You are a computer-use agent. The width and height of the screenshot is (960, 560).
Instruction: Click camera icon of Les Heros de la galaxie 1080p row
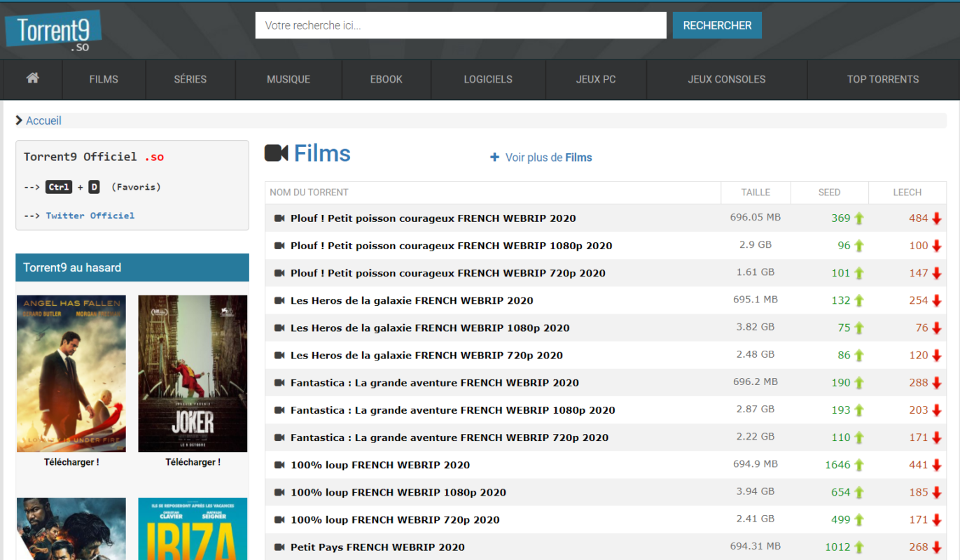(x=279, y=328)
